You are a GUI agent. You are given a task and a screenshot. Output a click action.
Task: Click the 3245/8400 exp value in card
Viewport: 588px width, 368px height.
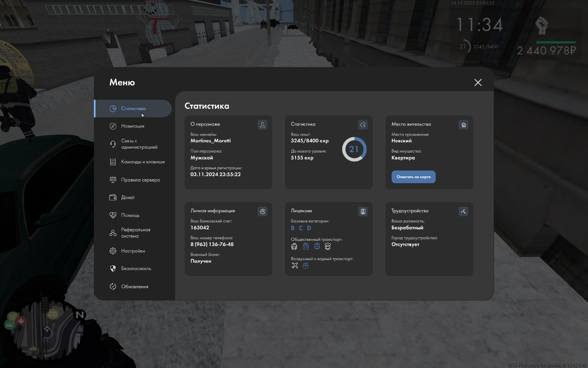pyautogui.click(x=310, y=141)
